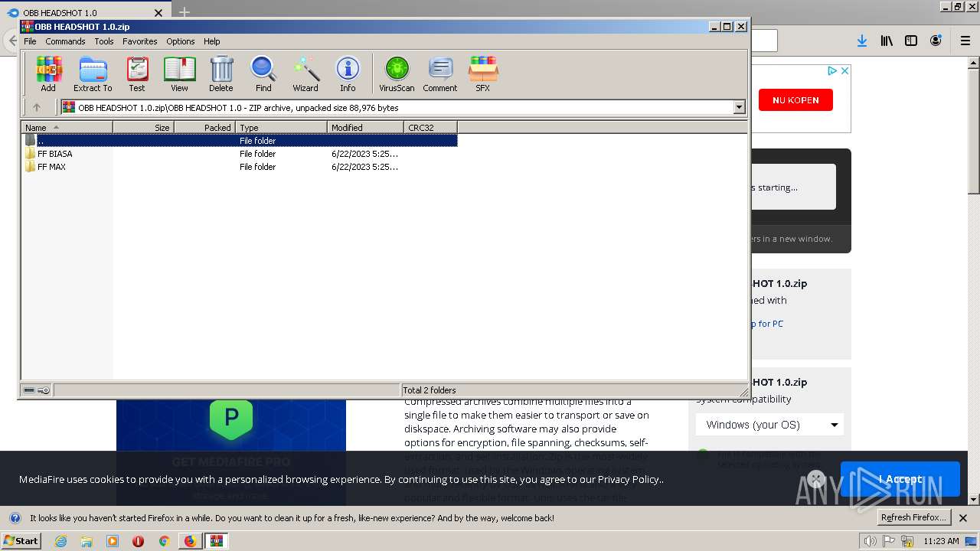Accept MediaFire cookies
The width and height of the screenshot is (980, 551).
[x=900, y=479]
